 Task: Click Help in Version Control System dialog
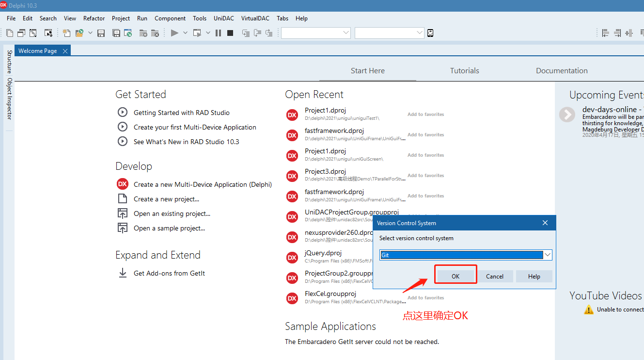point(534,276)
